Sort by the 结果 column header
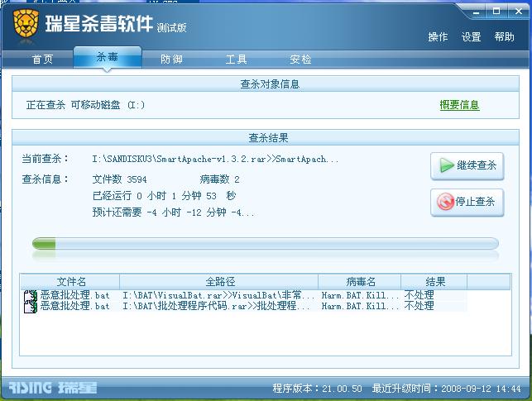The height and width of the screenshot is (401, 532). pyautogui.click(x=434, y=281)
